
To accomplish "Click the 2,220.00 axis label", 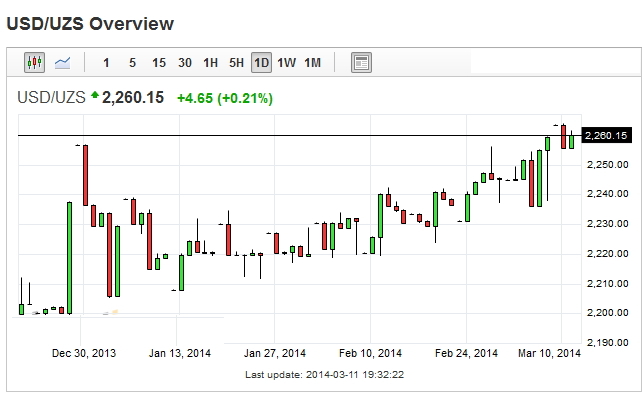I will pos(608,253).
